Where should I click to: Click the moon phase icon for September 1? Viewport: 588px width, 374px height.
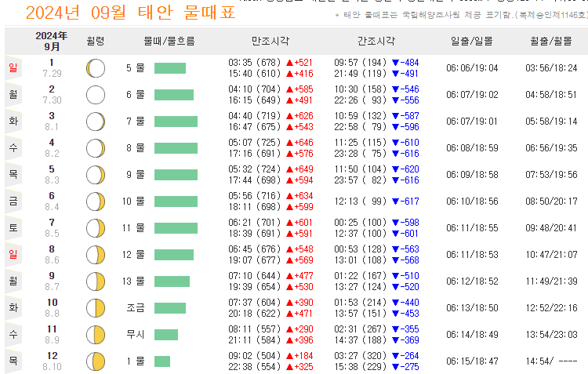[x=96, y=68]
